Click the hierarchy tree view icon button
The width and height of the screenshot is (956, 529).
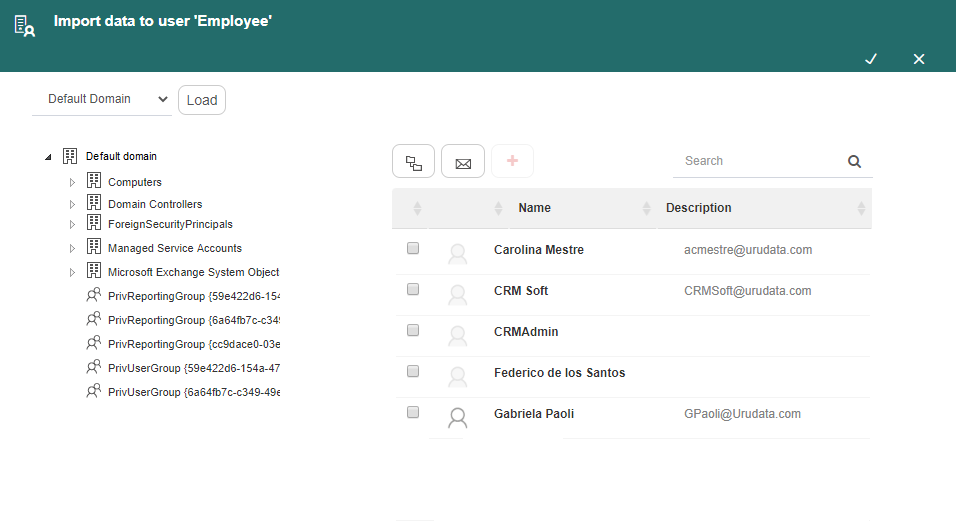[413, 162]
